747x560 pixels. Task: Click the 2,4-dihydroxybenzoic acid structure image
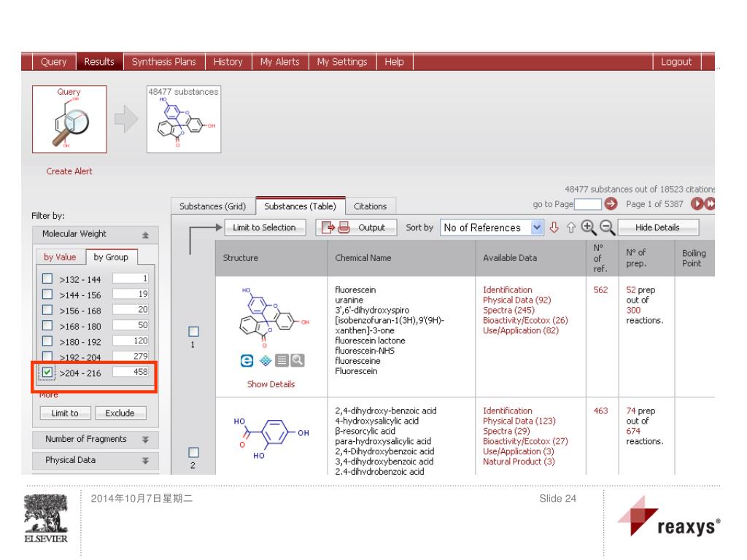coord(271,437)
